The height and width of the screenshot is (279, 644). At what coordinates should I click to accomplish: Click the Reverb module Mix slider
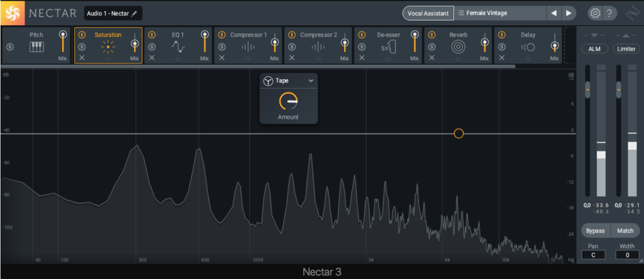(485, 42)
